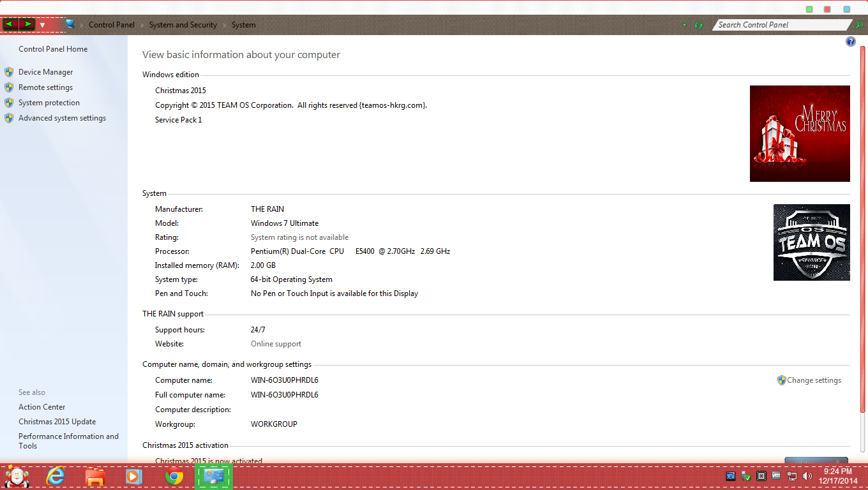Click the WORKGROUP value text

[x=274, y=424]
